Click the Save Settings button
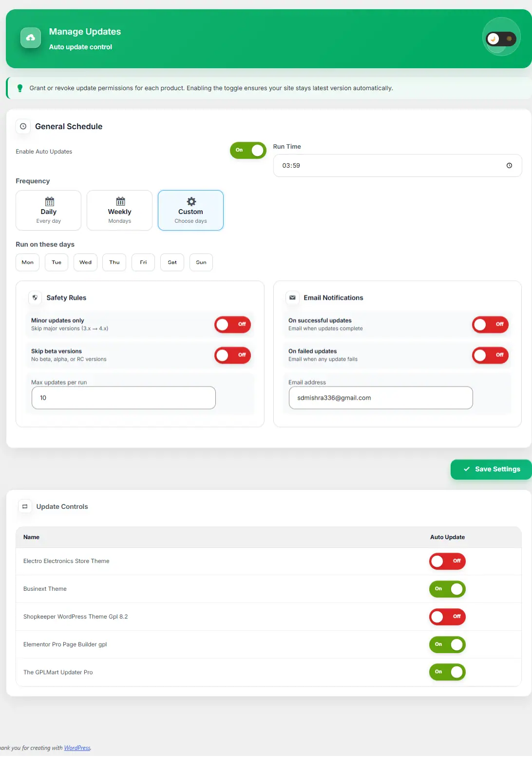The image size is (532, 757). click(x=491, y=469)
